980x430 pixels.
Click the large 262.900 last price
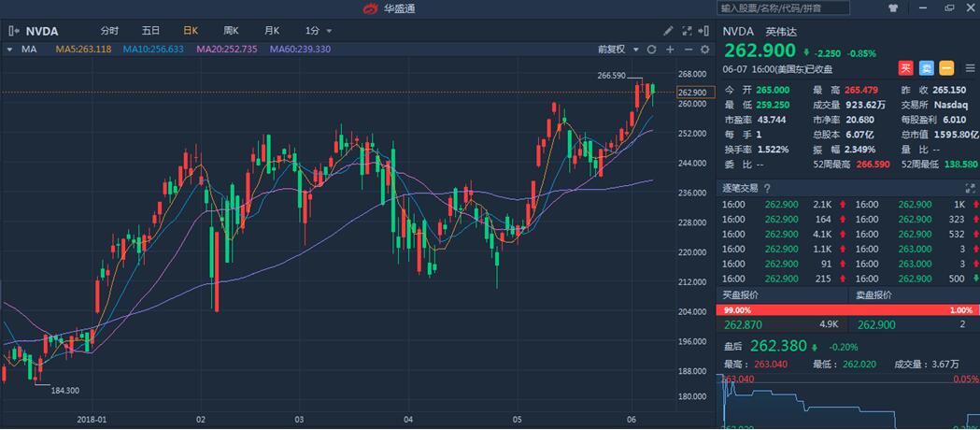(760, 50)
